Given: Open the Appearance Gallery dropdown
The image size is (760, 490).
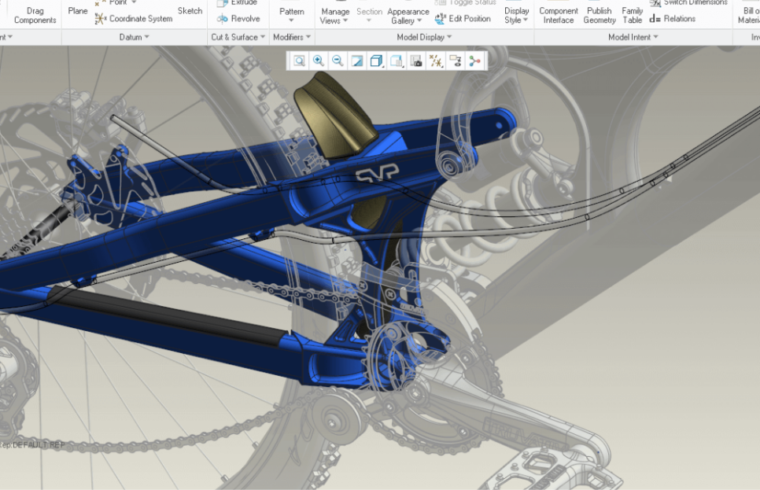Looking at the screenshot, I should click(408, 16).
